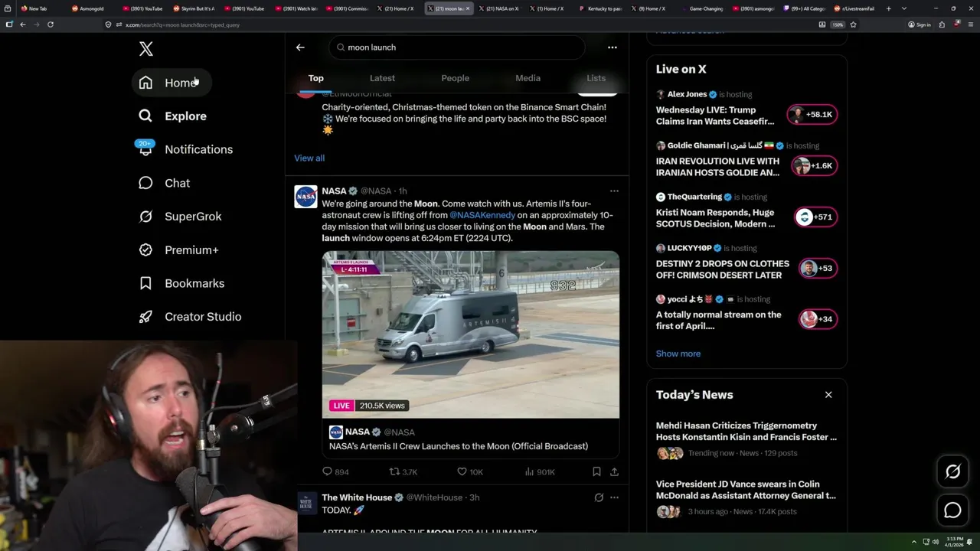
Task: Open the JD Vance Colin McDonald news story
Action: click(x=746, y=497)
